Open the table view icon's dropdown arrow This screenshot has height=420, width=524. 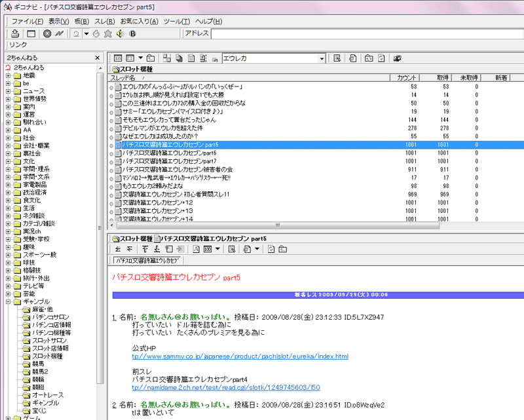140,58
